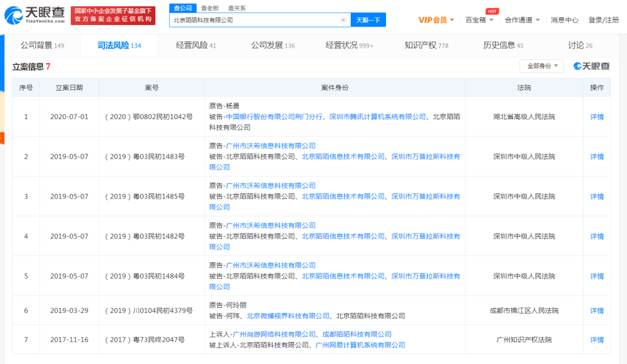This screenshot has width=627, height=364.
Task: Click the Tianyancha watermark logo beside filter
Action: click(x=592, y=66)
